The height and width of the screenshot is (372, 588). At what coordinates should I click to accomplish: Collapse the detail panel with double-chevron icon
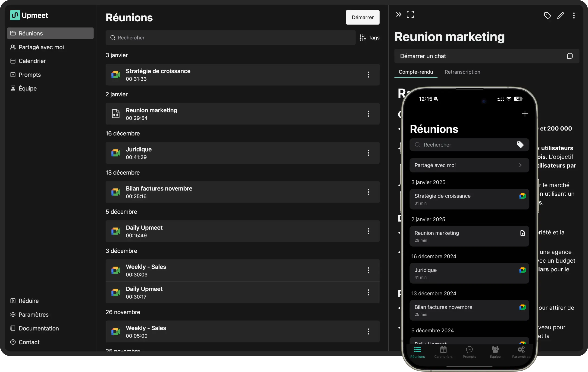tap(398, 15)
